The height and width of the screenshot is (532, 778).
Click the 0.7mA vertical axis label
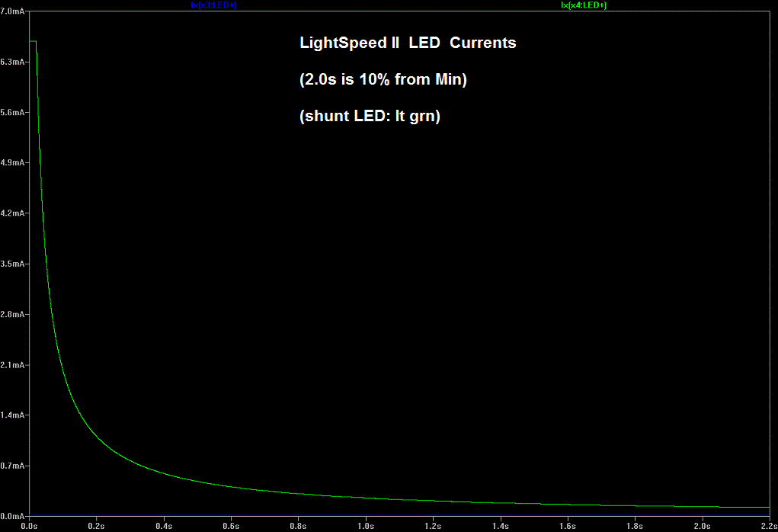12,466
